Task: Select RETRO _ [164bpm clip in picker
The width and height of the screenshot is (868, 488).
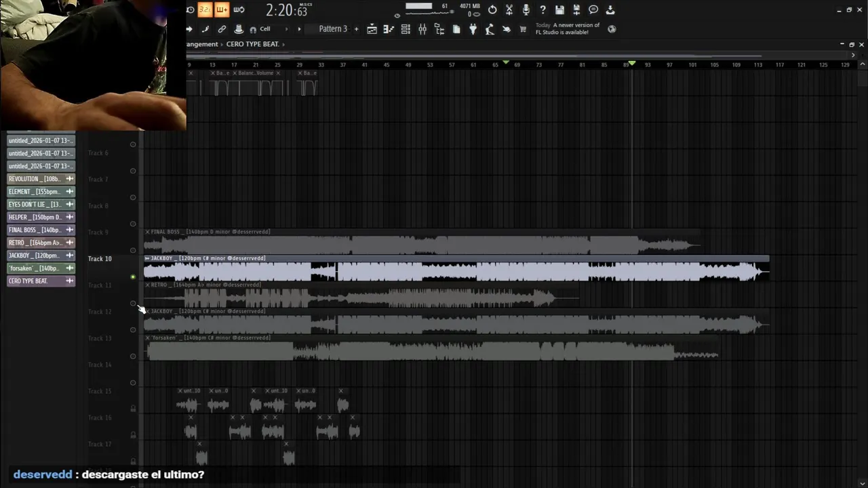Action: (x=41, y=243)
